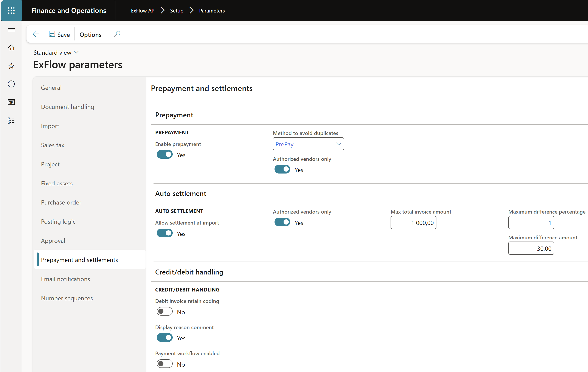Toggle Payment workflow enabled switch
Image resolution: width=588 pixels, height=372 pixels.
(x=164, y=364)
